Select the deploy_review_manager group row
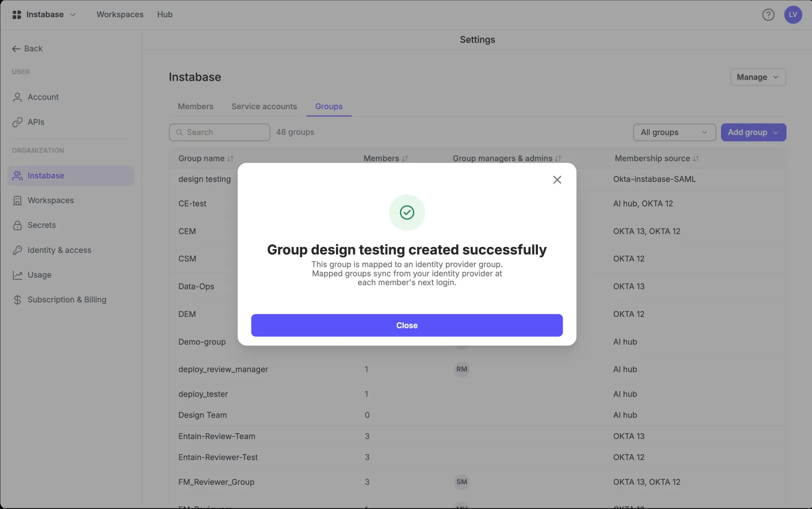 pyautogui.click(x=477, y=370)
